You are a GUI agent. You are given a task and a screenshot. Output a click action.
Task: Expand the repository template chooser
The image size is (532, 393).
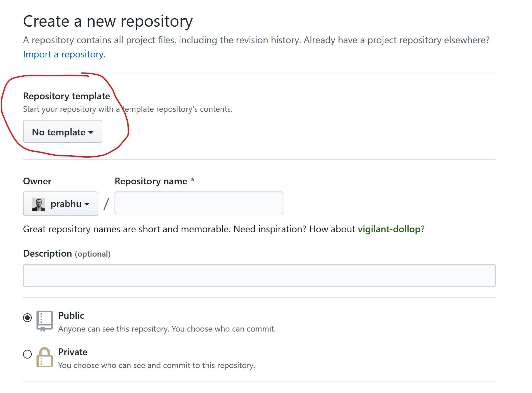click(x=62, y=132)
